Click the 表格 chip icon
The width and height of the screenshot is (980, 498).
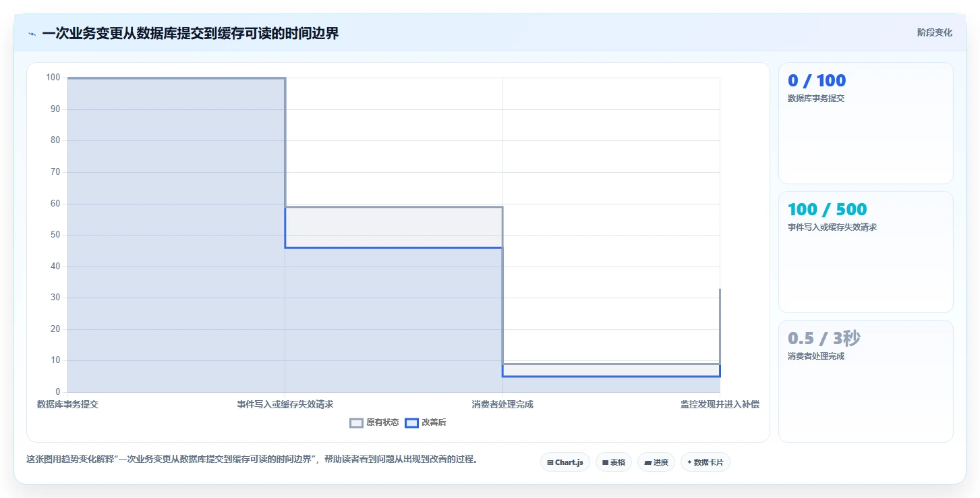605,463
